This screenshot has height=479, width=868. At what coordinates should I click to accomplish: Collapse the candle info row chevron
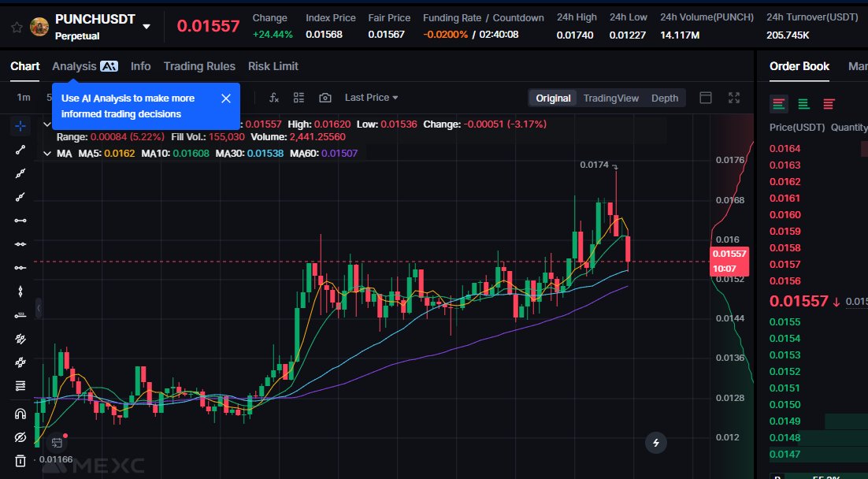pyautogui.click(x=47, y=124)
